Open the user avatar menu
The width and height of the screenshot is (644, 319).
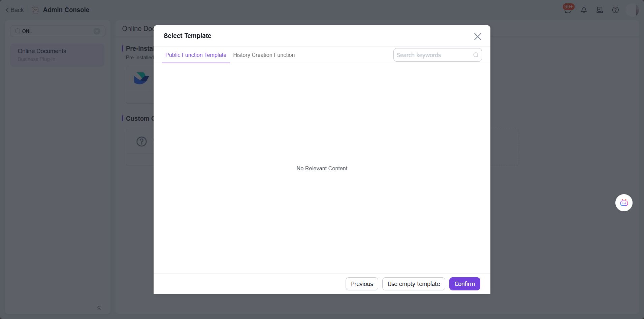[x=632, y=10]
